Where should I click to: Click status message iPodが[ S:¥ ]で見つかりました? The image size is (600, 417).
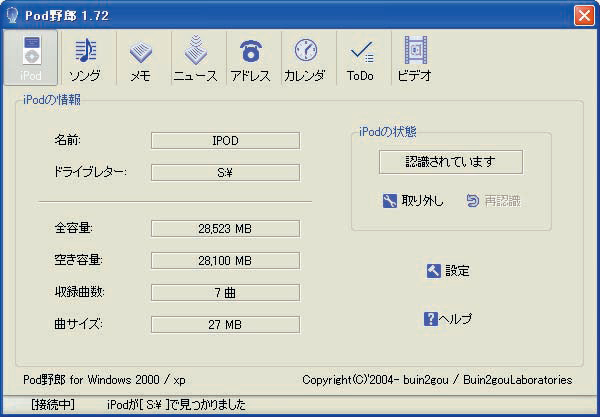(x=176, y=404)
